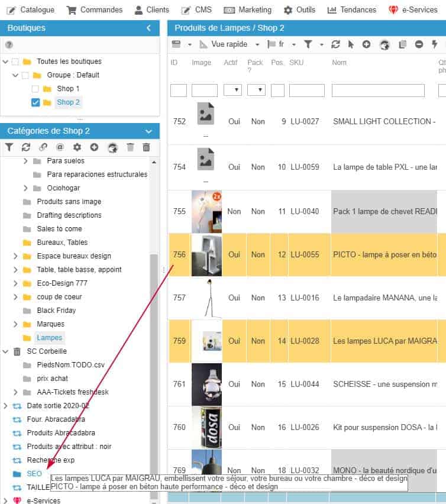Uncheck the Shop 2 checkbox
Image resolution: width=446 pixels, height=504 pixels.
tap(35, 102)
